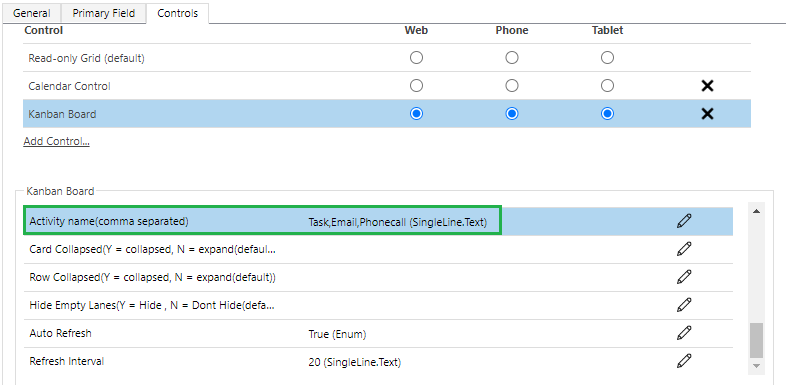Edit the Activity name property with pencil icon
Screen dimensions: 786x385
point(684,221)
